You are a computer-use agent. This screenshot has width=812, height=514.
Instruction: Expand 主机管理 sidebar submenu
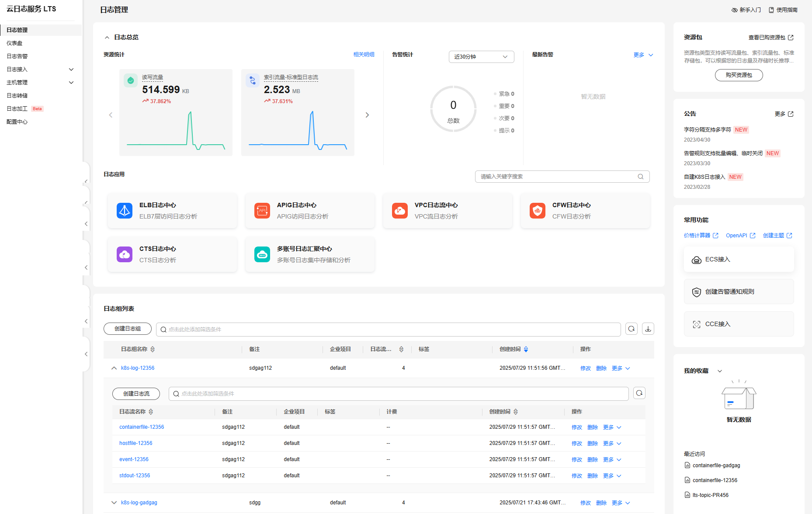(71, 83)
